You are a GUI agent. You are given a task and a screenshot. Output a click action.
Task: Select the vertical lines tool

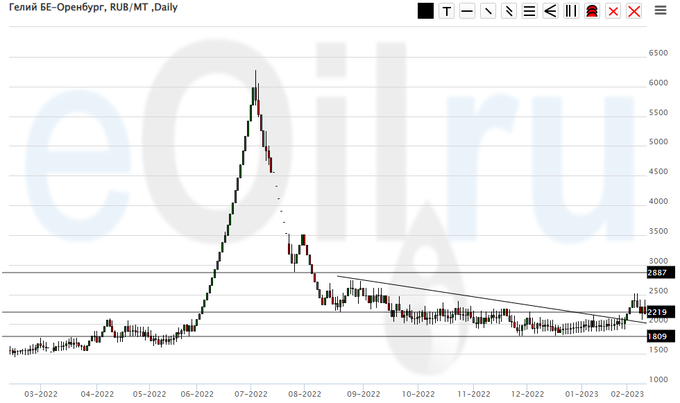pyautogui.click(x=571, y=11)
